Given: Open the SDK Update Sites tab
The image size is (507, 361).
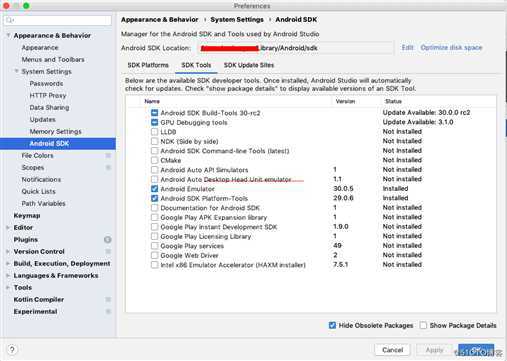Looking at the screenshot, I should tap(249, 65).
